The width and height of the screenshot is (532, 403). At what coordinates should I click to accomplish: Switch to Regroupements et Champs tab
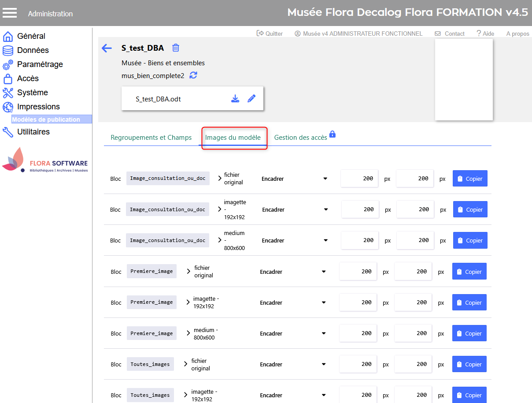coord(151,138)
